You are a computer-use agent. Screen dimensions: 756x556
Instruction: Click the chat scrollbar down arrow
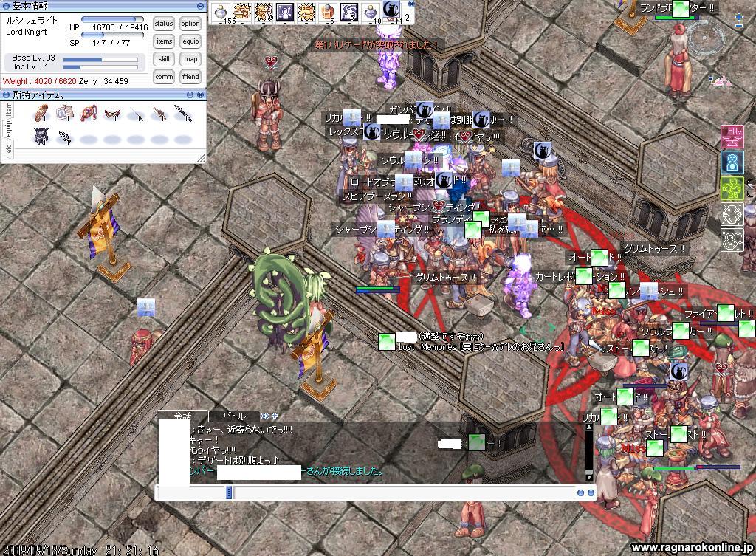click(x=588, y=477)
